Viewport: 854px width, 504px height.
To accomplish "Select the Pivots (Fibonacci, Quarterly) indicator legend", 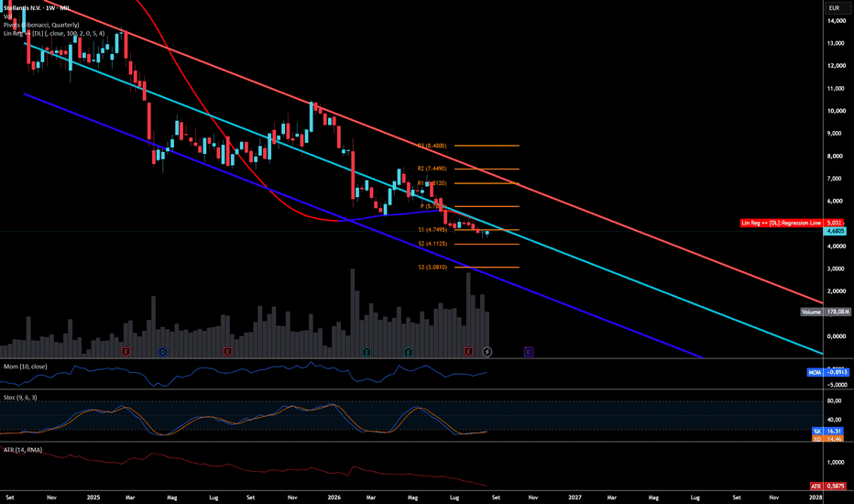I will (x=41, y=25).
